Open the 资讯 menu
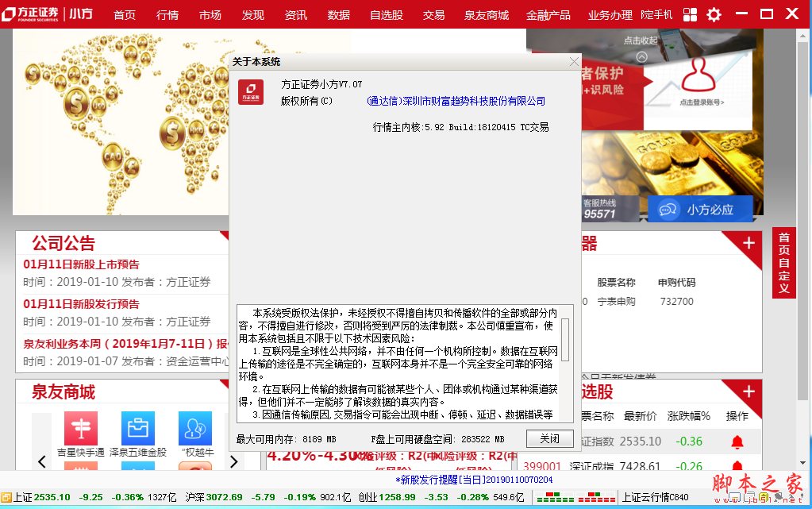 click(x=296, y=15)
